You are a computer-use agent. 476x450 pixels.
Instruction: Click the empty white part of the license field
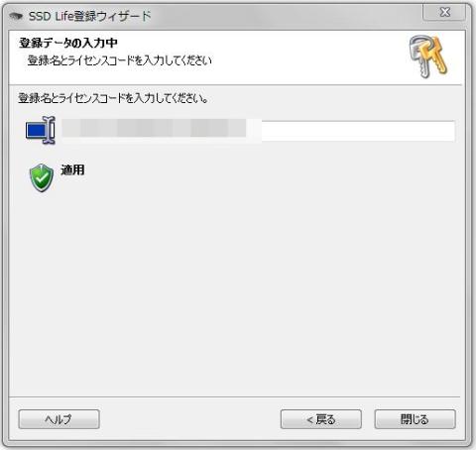pyautogui.click(x=358, y=131)
